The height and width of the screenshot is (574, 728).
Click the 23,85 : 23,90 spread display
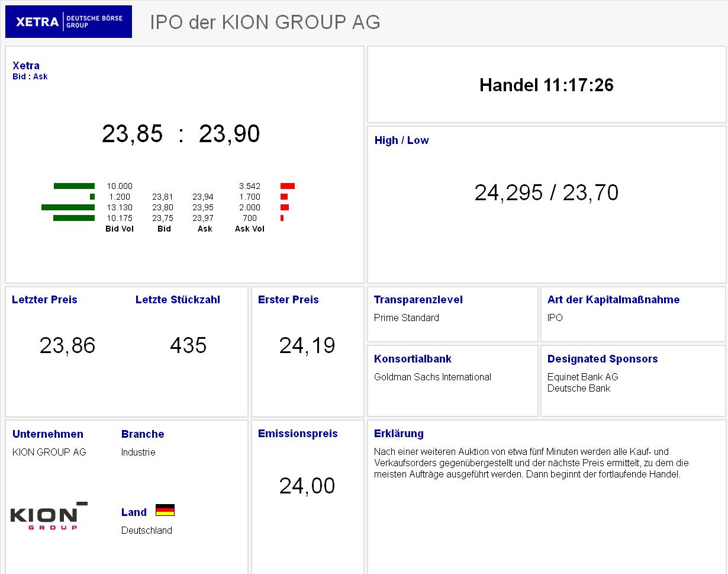[182, 133]
